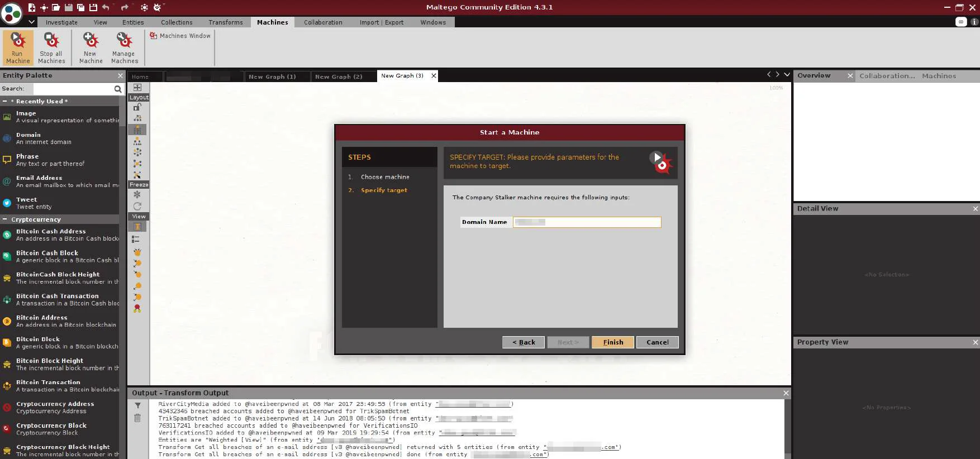Open the drop-down arrow below Maltego logo
Screen dimensions: 980x459
(32, 22)
